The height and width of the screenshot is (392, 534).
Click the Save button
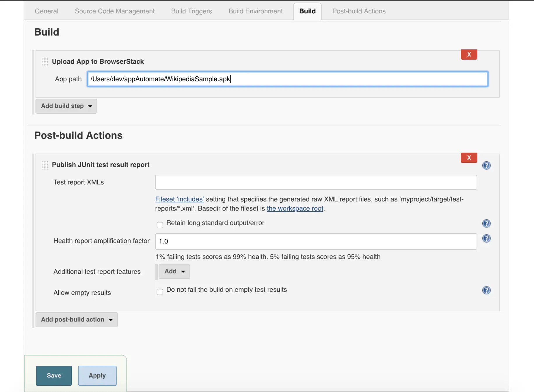coord(54,375)
